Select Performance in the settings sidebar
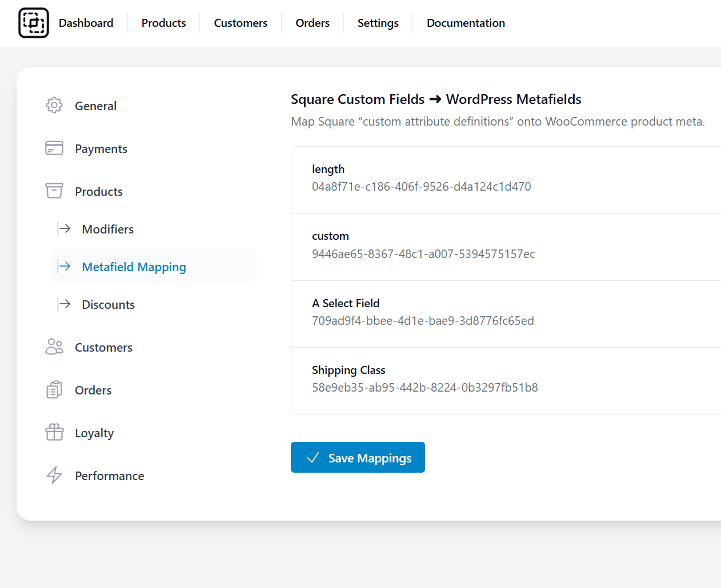The height and width of the screenshot is (588, 721). coord(110,476)
